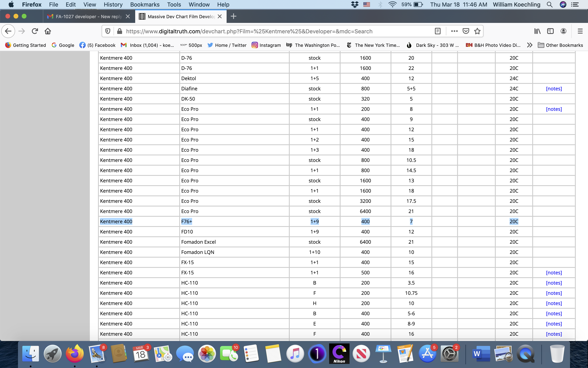The image size is (588, 368).
Task: Open tracking protection shield icon
Action: point(108,31)
